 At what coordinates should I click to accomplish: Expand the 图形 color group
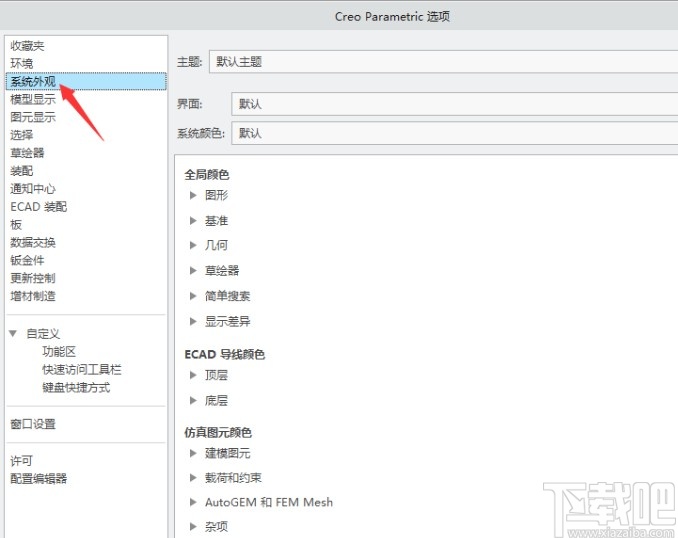coord(193,195)
